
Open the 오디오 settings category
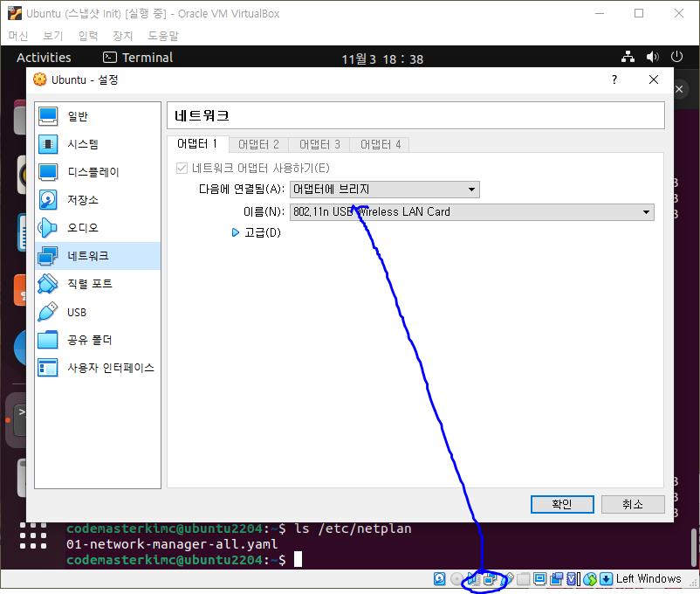point(98,228)
